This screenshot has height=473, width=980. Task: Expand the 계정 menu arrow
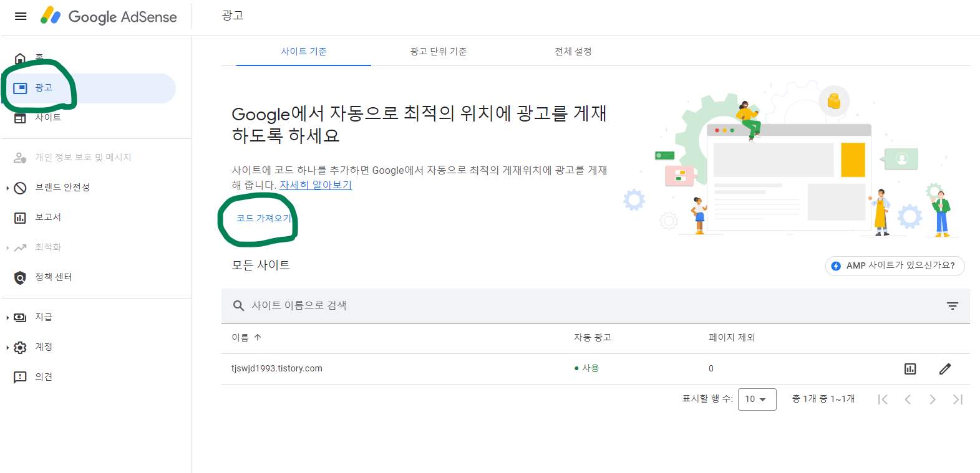tap(7, 347)
